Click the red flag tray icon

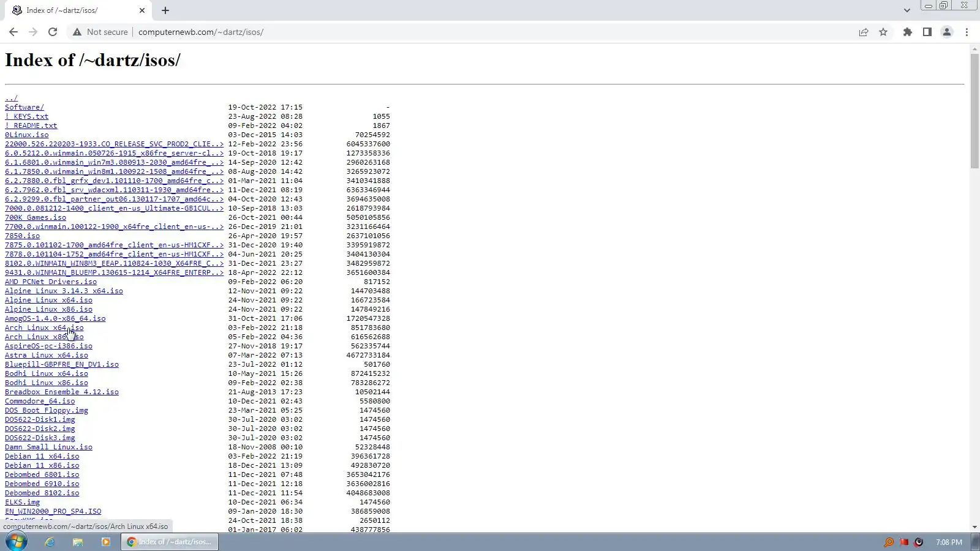click(x=903, y=542)
